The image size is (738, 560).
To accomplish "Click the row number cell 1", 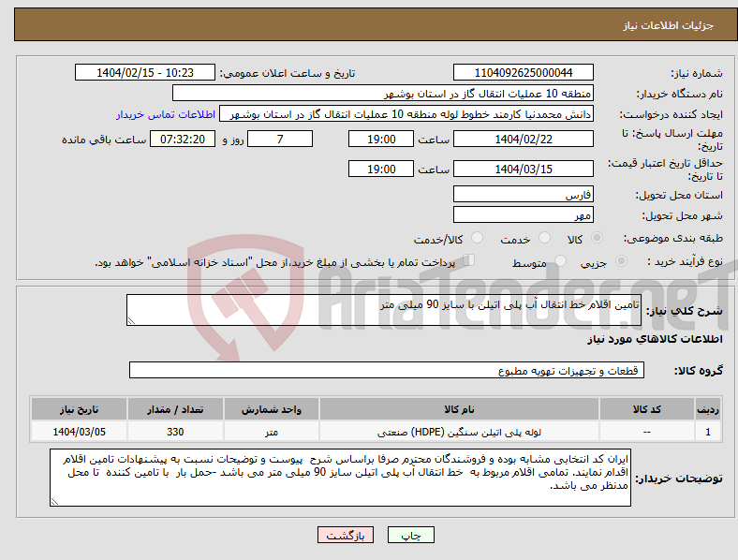I will pyautogui.click(x=708, y=432).
